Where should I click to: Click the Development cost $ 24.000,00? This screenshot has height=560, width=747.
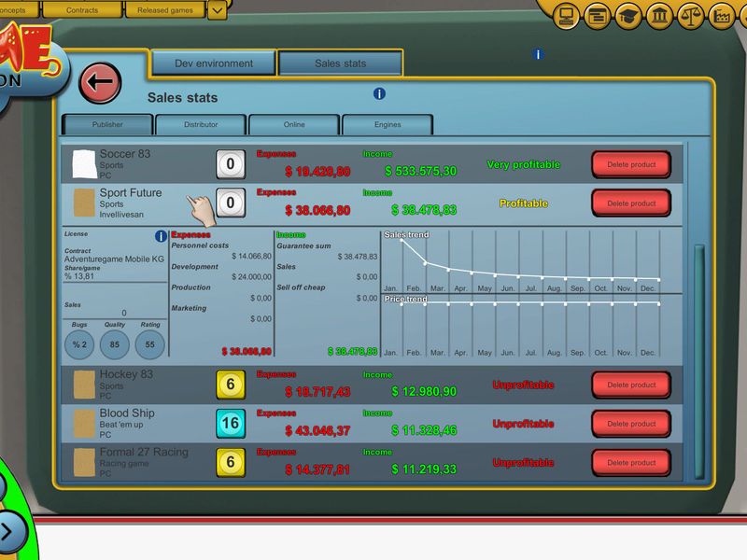coord(251,276)
